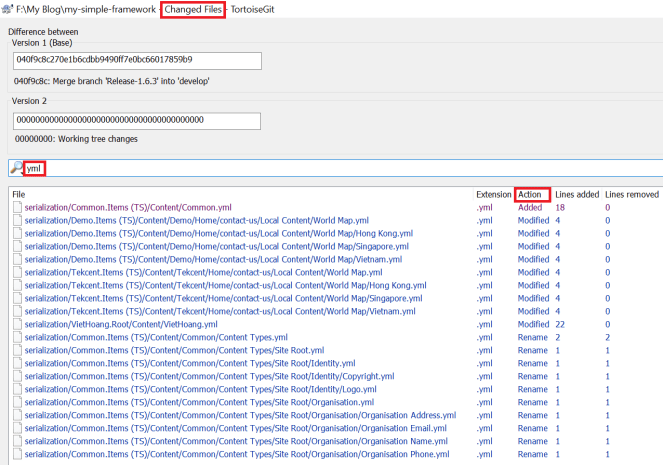Sort by the Lines removed column
The height and width of the screenshot is (465, 663).
coord(631,193)
